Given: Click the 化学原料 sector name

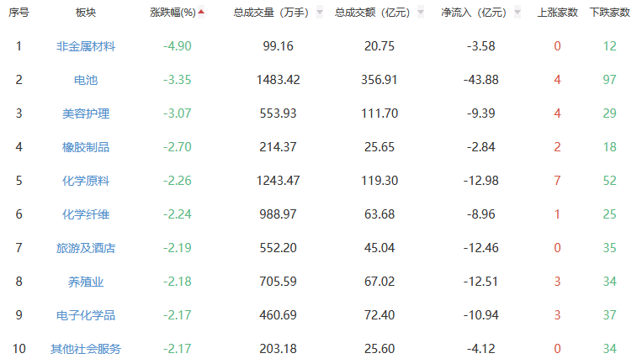Looking at the screenshot, I should pos(85,181).
